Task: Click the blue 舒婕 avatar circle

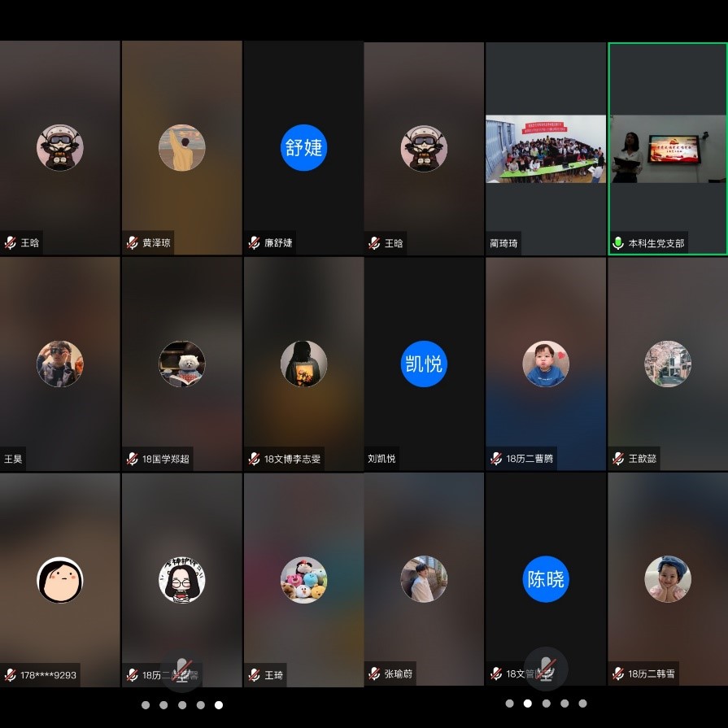Action: 303,147
